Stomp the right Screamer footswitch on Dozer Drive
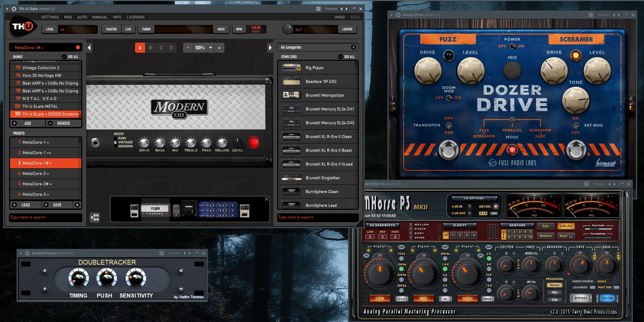The width and height of the screenshot is (644, 322). (576, 150)
